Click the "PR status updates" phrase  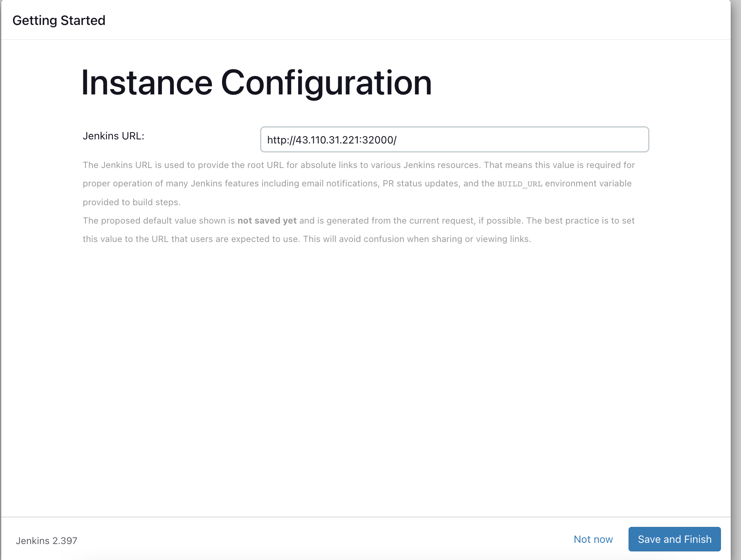tap(420, 184)
